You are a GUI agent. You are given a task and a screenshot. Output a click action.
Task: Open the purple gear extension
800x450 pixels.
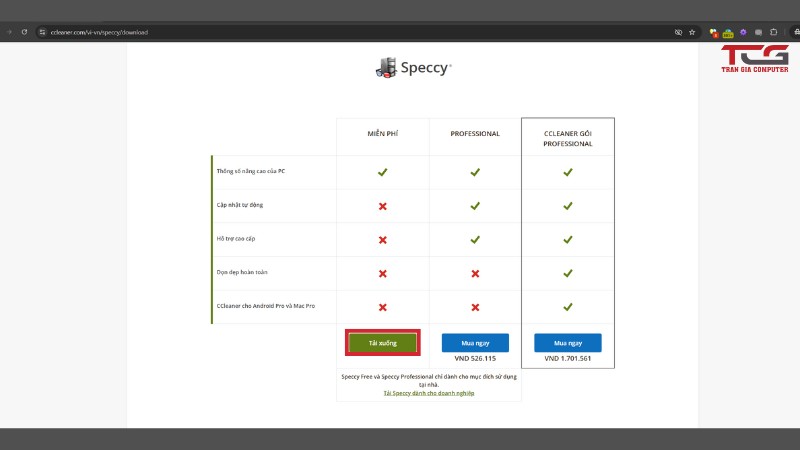(743, 32)
